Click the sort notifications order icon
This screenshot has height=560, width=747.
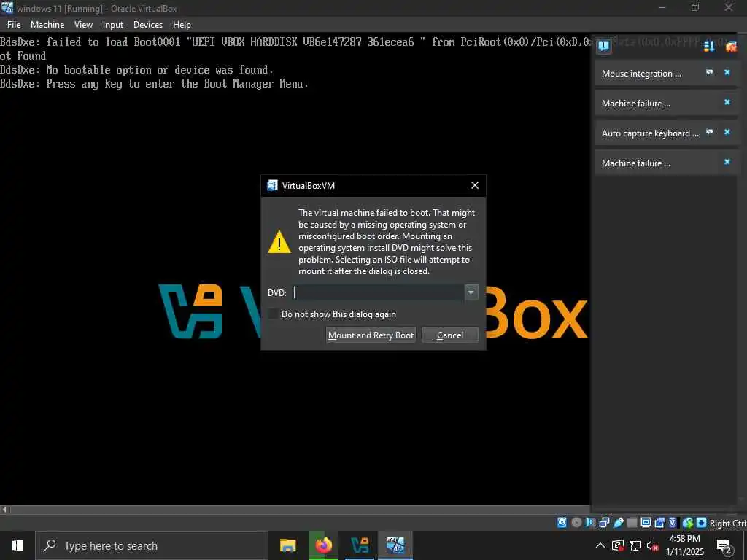709,46
